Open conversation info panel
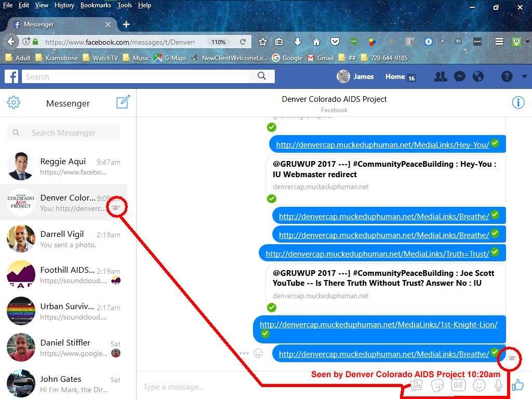Screen dimensions: 532x399 pos(518,102)
